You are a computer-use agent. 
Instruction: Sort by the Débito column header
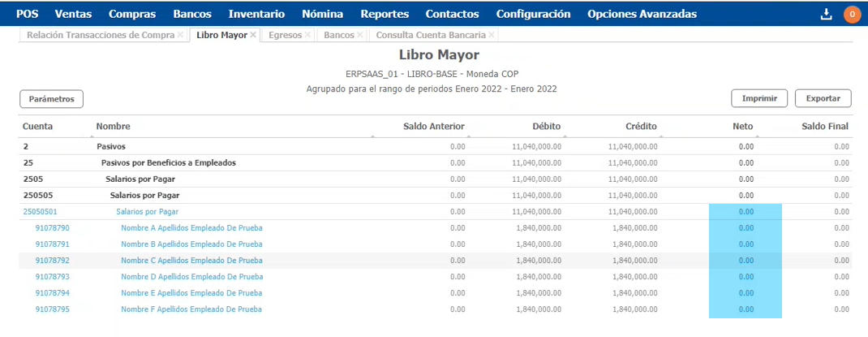pos(546,127)
